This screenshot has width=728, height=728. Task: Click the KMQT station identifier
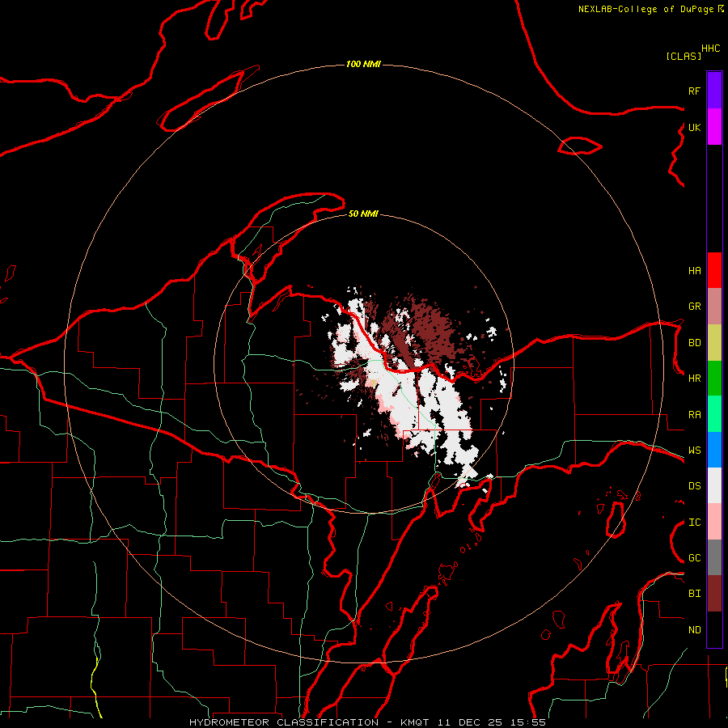click(x=415, y=722)
